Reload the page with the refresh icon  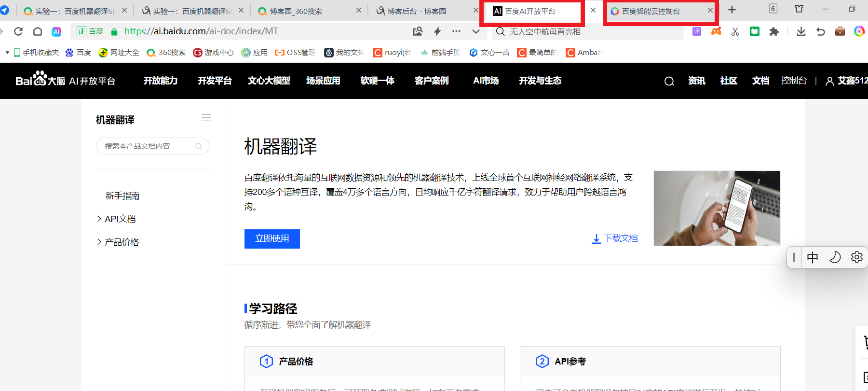18,31
